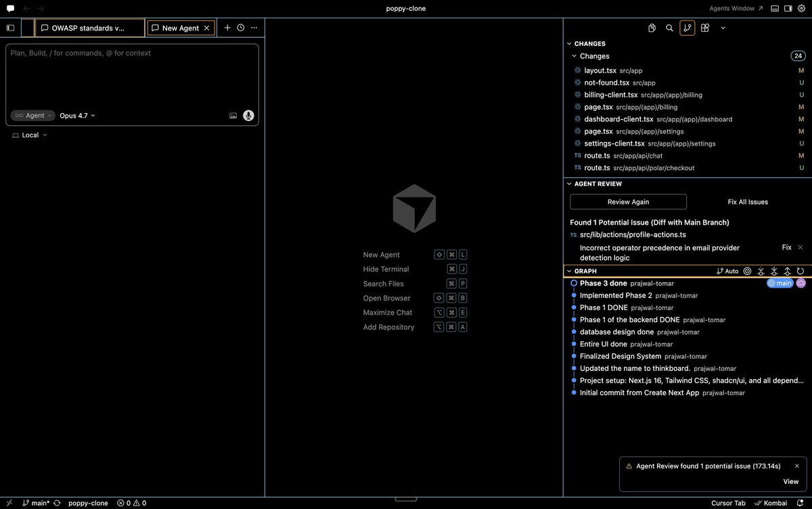The image size is (812, 509).
Task: Collapse the Changes group chevron
Action: tap(574, 56)
